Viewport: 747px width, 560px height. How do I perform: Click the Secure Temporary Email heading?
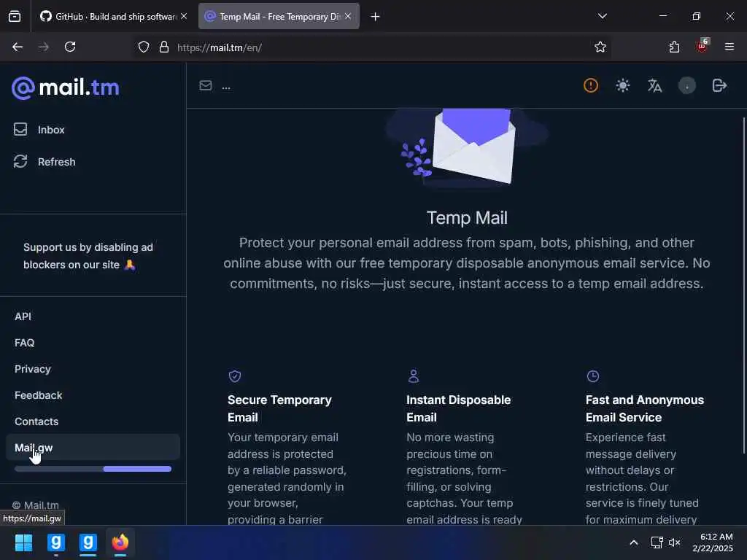point(279,408)
